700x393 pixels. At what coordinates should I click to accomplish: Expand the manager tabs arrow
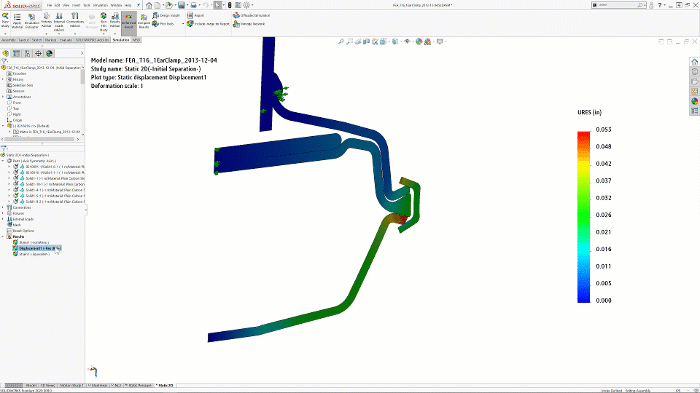81,53
